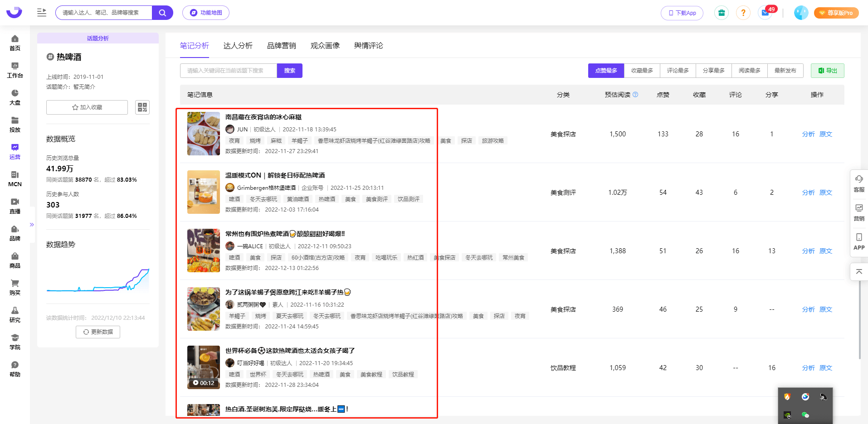Image resolution: width=868 pixels, height=424 pixels.
Task: Open video thumbnail of 世界杯必备 note
Action: coord(204,367)
